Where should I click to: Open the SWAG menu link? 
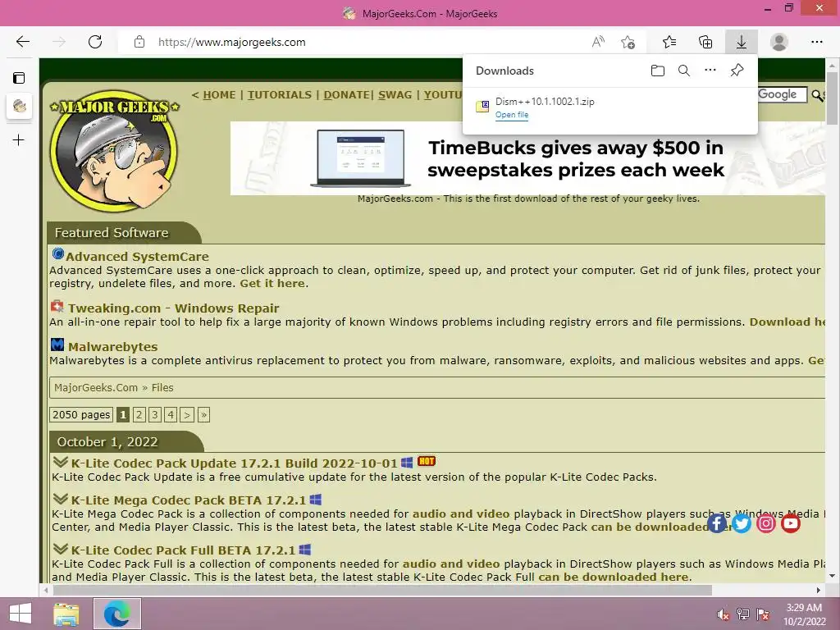tap(395, 95)
